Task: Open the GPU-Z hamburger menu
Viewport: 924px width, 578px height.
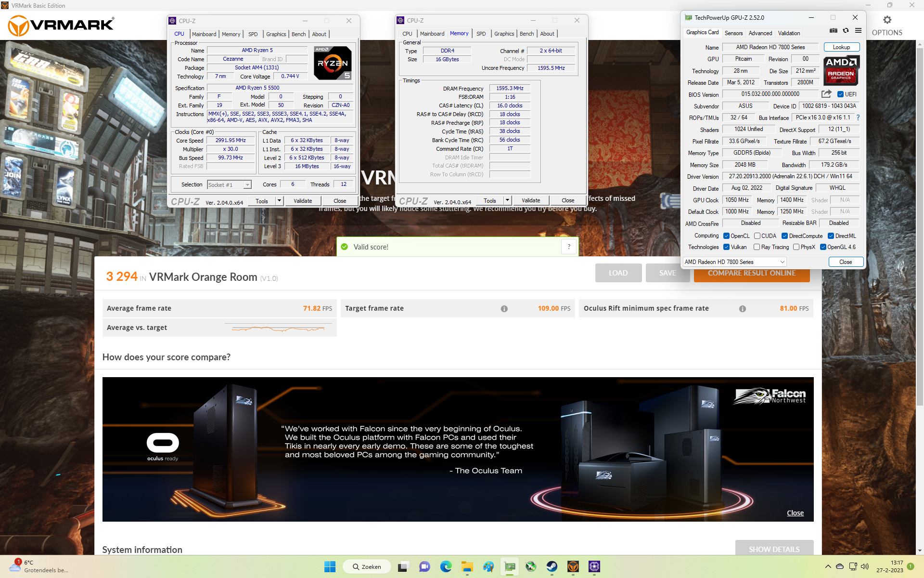Action: (858, 30)
